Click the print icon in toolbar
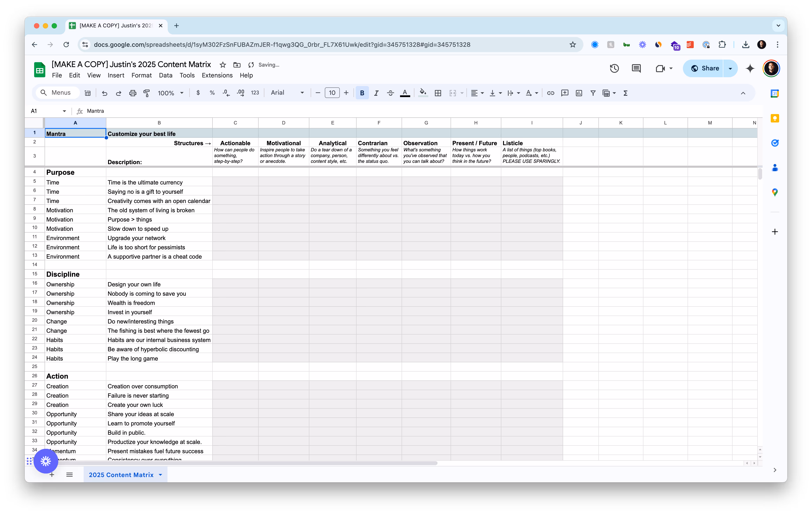The width and height of the screenshot is (812, 515). 133,93
